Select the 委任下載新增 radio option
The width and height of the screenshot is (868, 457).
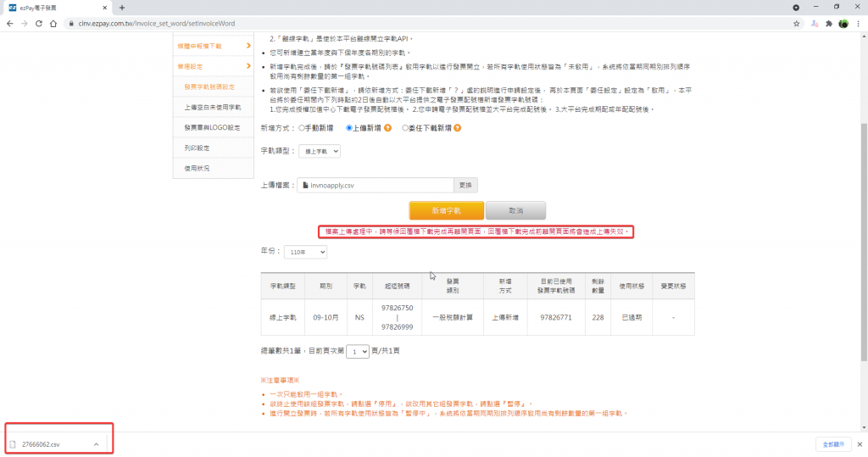405,128
